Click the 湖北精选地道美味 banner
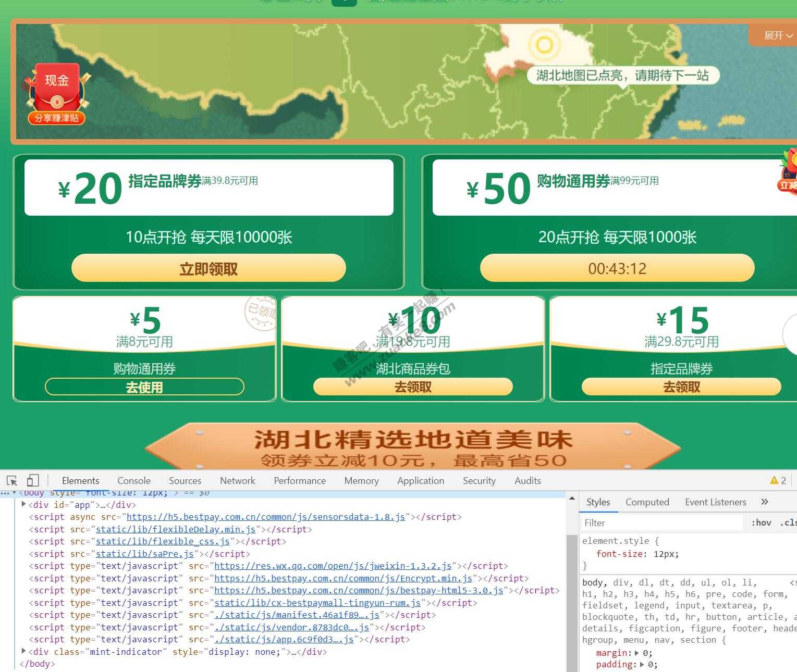The height and width of the screenshot is (672, 797). click(412, 447)
